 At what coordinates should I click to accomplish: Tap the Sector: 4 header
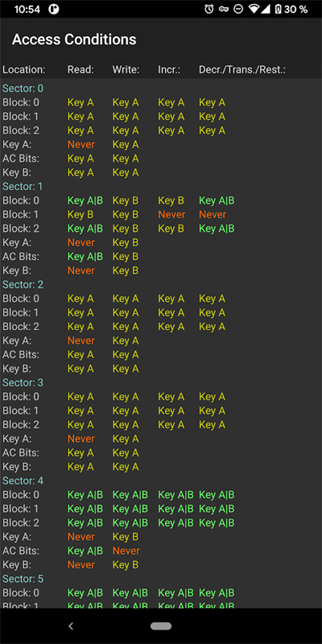coord(23,481)
